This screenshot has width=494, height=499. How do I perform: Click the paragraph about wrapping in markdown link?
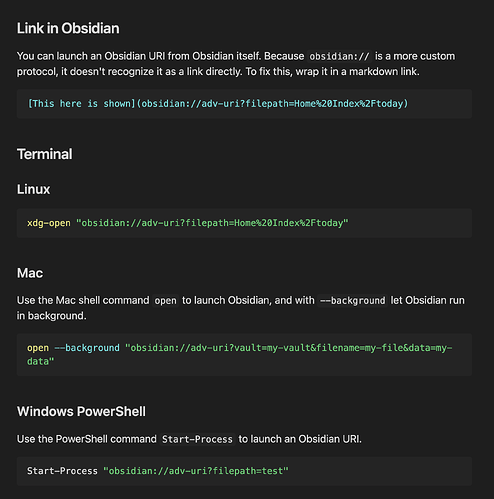pos(236,64)
